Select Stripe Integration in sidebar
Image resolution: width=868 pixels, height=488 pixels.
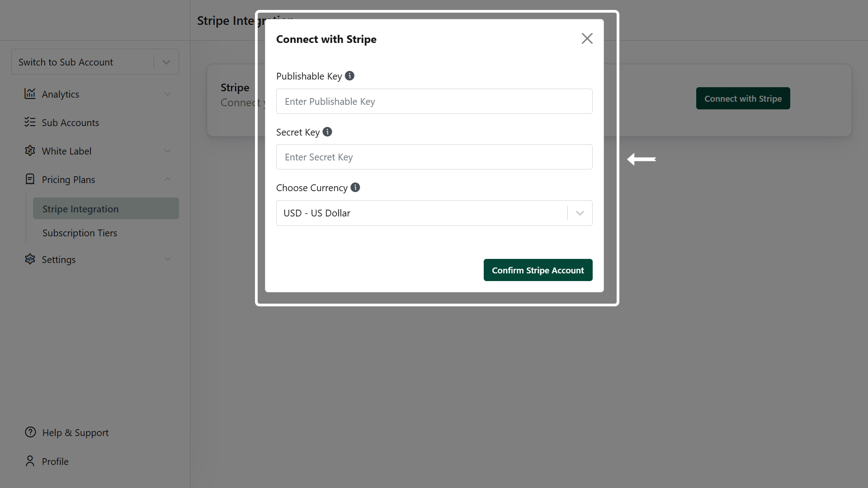pos(106,208)
